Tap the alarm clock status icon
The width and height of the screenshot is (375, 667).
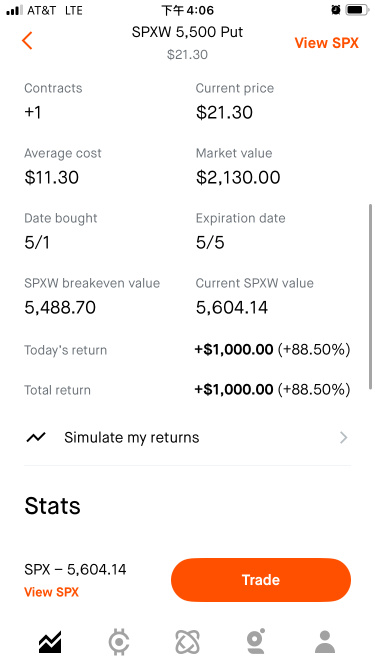tap(336, 10)
